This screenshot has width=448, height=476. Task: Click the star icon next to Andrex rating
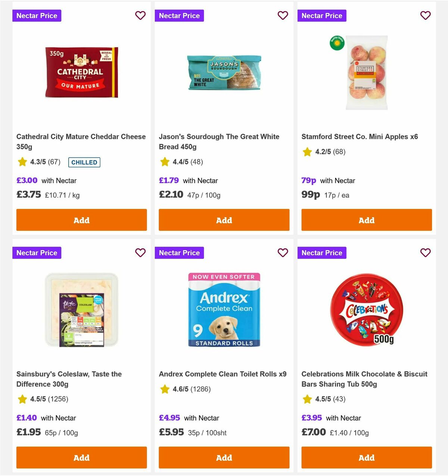[165, 389]
